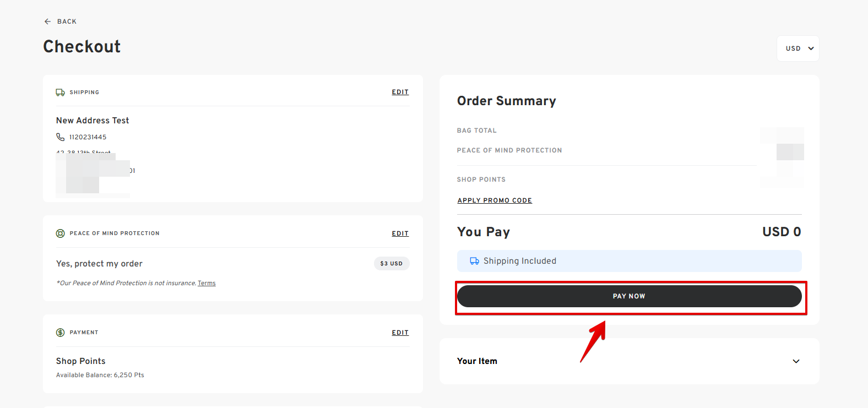Select the New Address Test name
This screenshot has width=868, height=408.
[x=93, y=121]
